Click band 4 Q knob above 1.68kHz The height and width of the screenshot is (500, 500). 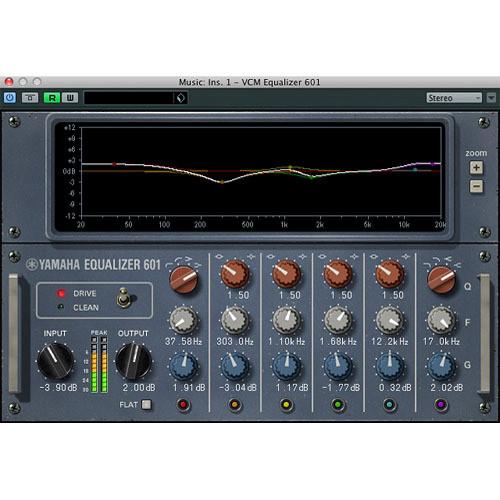click(338, 274)
